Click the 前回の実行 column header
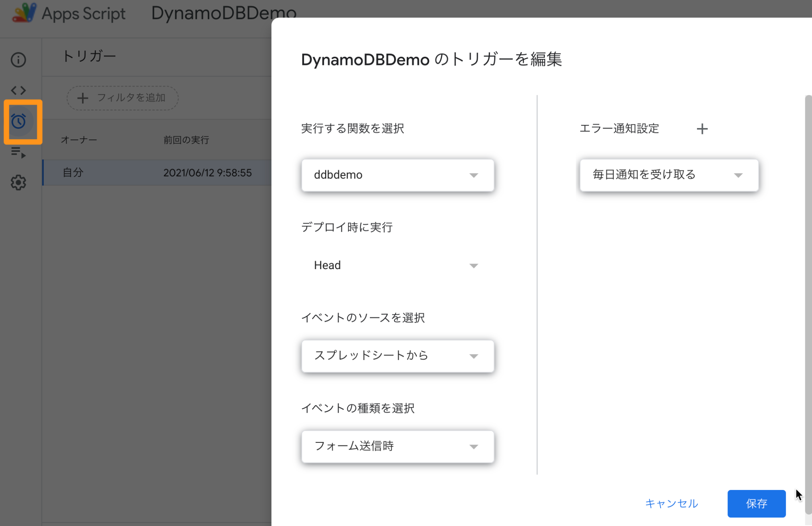This screenshot has width=812, height=526. pos(186,140)
